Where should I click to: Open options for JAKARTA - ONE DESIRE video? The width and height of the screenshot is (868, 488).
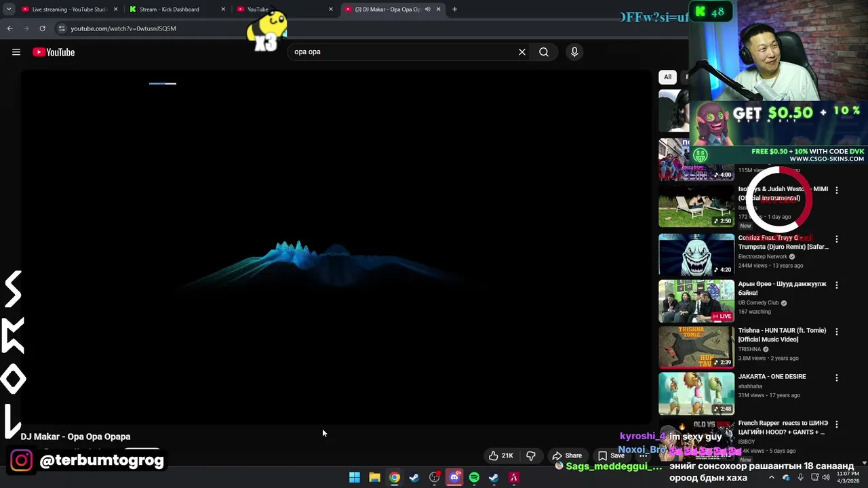tap(836, 378)
